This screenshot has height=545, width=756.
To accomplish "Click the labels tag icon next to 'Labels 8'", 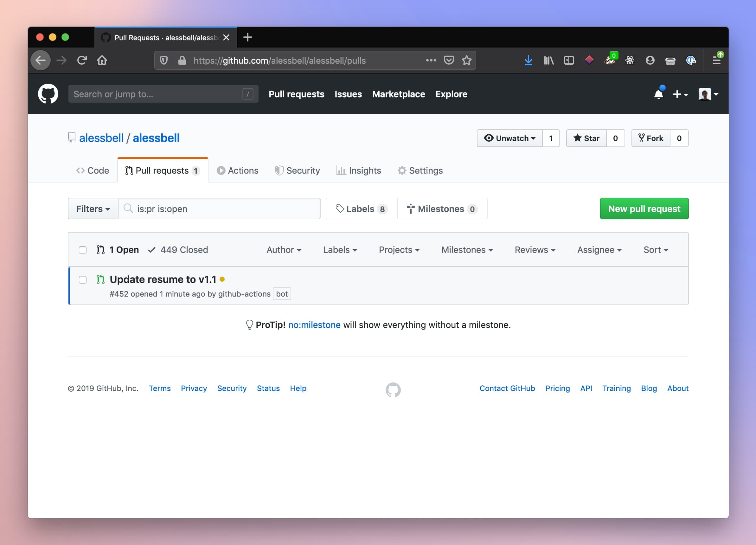I will click(339, 208).
